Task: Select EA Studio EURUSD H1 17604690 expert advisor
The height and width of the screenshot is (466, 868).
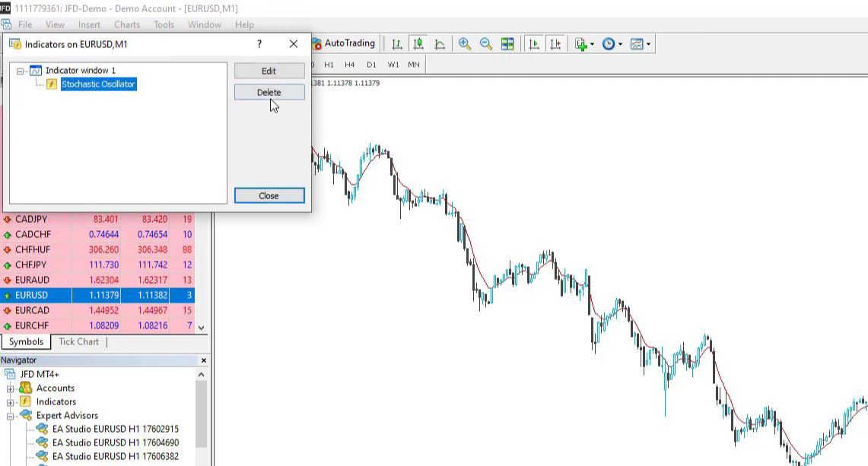Action: (x=114, y=442)
